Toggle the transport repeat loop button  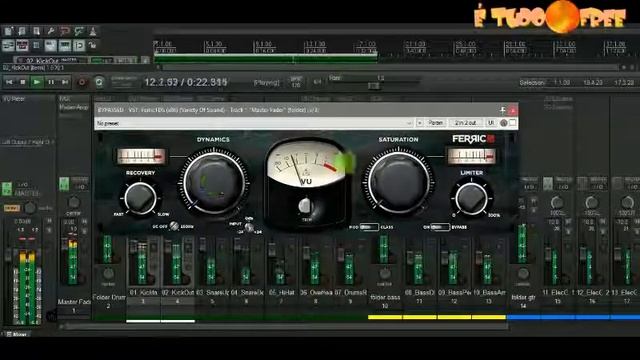click(x=99, y=82)
